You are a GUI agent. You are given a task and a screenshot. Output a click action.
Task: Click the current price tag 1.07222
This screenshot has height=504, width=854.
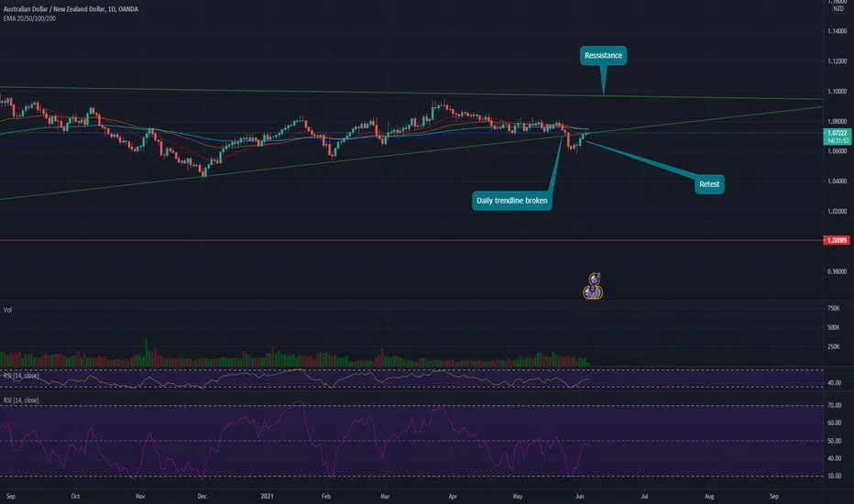pos(837,137)
